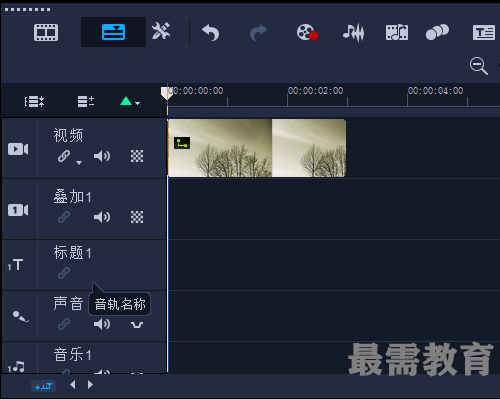Click the 标题1 title track icon
500x399 pixels.
point(16,265)
